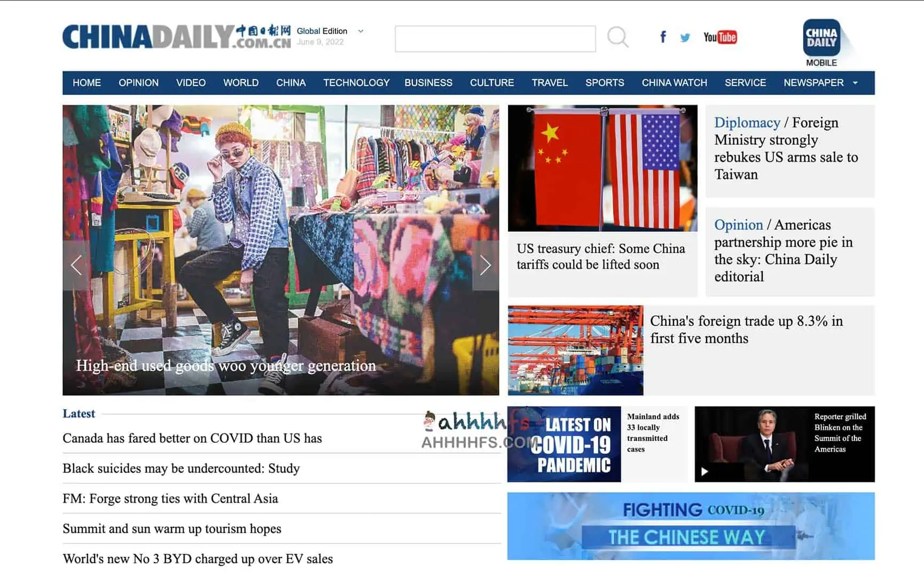The height and width of the screenshot is (577, 924).
Task: Advance carousel with right arrow
Action: 485,265
